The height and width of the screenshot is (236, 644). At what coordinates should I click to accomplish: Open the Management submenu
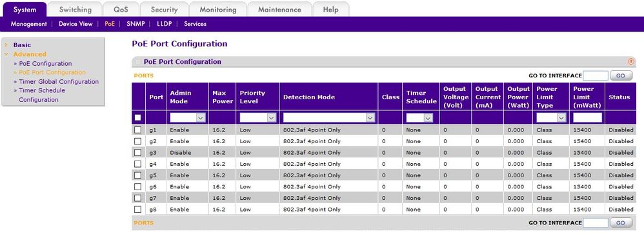(29, 24)
